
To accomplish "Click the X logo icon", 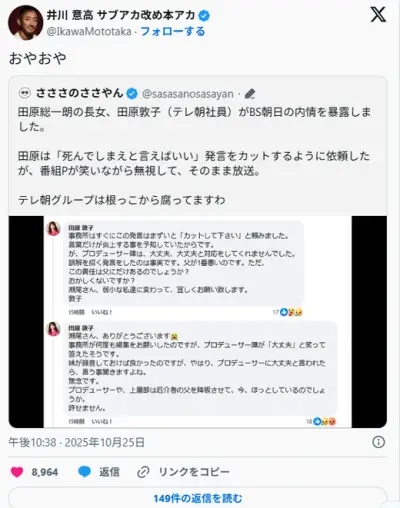I will (x=378, y=15).
